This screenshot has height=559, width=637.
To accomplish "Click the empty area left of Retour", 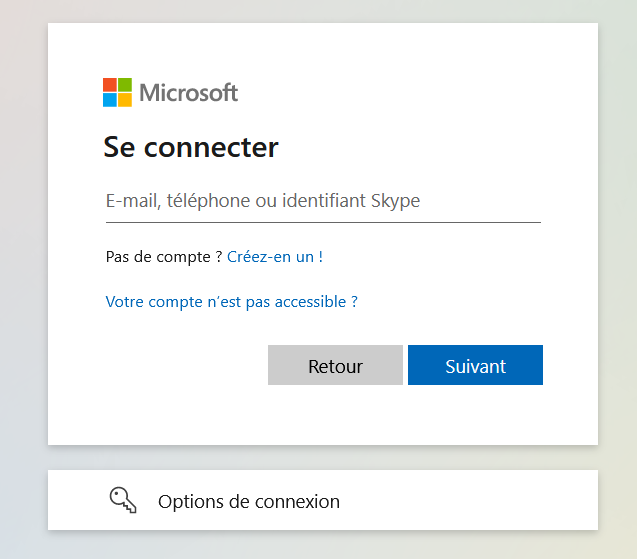I will [x=180, y=366].
